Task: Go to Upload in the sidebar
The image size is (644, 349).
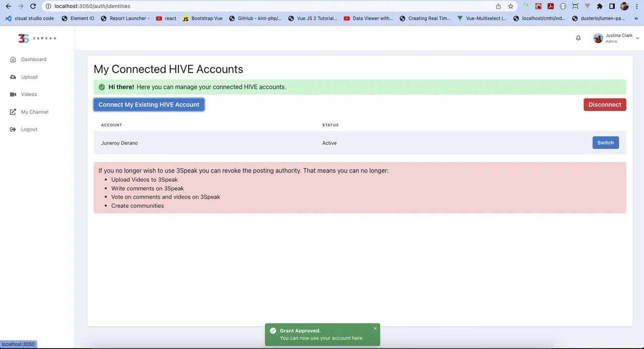Action: coord(29,77)
